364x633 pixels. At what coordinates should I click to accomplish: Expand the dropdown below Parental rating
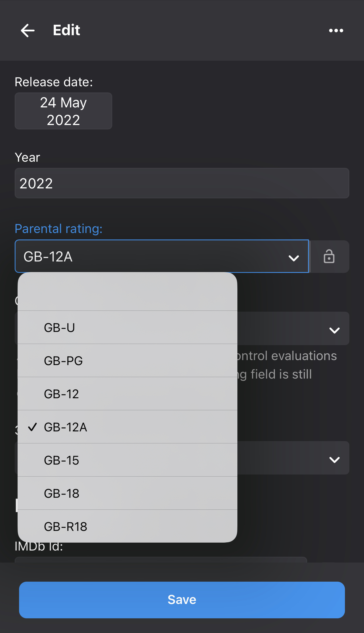coord(334,330)
